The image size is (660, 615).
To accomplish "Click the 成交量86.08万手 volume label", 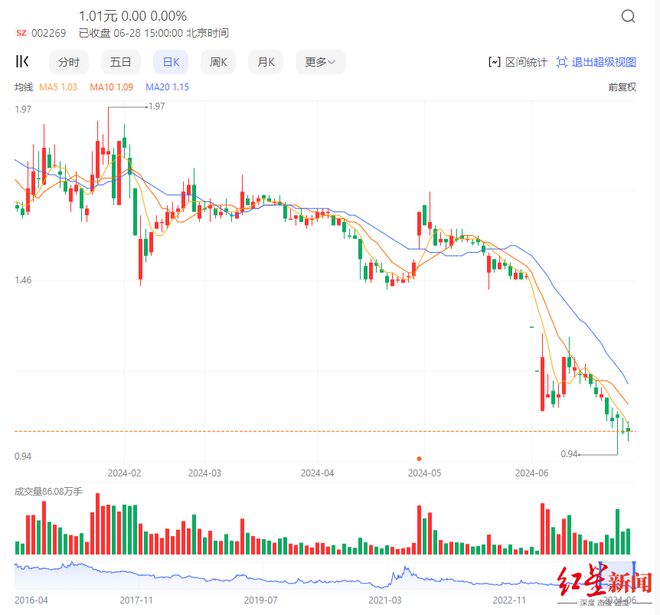I will click(x=48, y=492).
